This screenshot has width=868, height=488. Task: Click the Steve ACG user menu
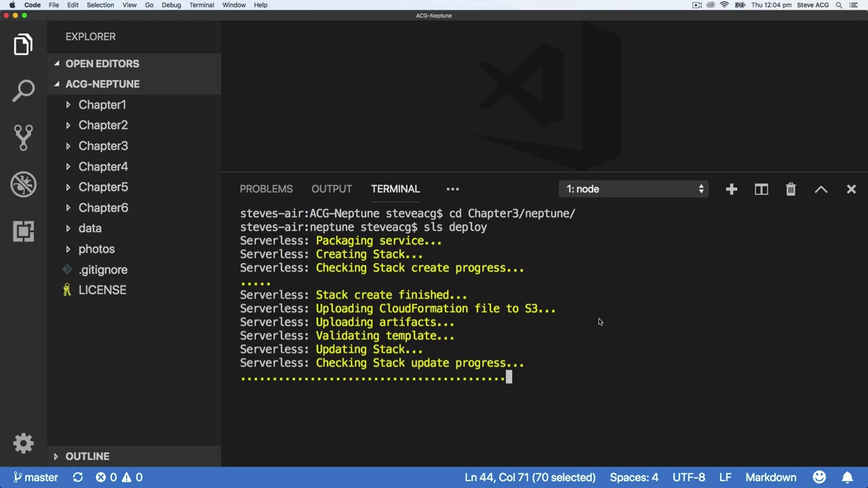pyautogui.click(x=812, y=5)
